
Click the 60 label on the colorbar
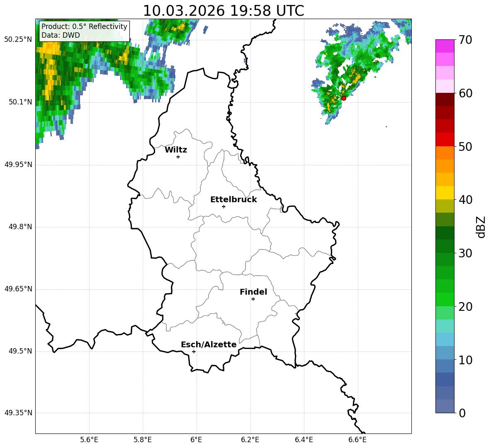click(x=465, y=93)
